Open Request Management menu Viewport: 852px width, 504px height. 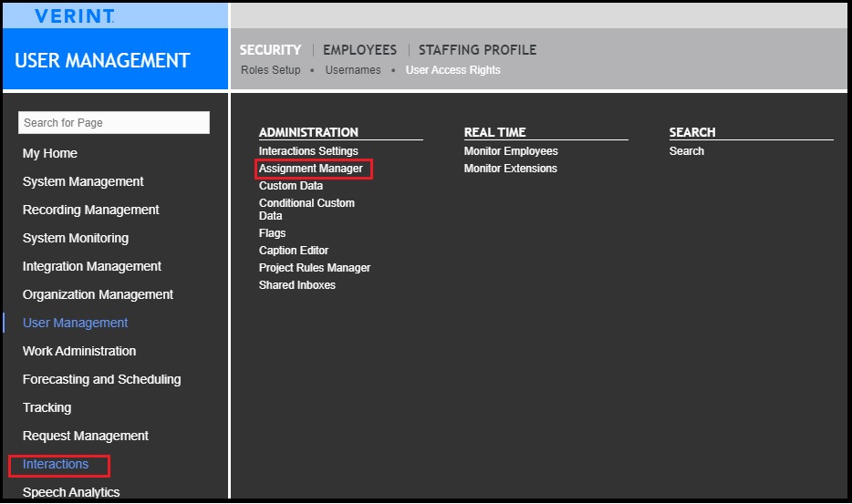pyautogui.click(x=86, y=436)
